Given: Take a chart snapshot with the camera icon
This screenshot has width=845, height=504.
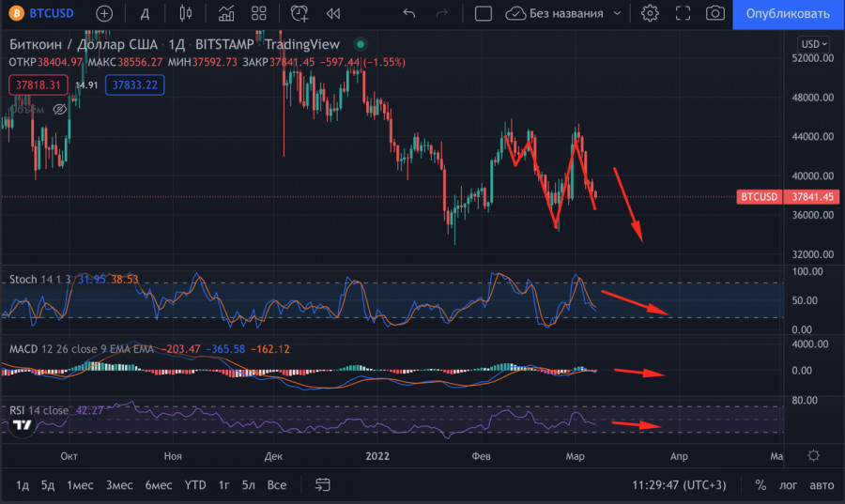Looking at the screenshot, I should (x=715, y=13).
